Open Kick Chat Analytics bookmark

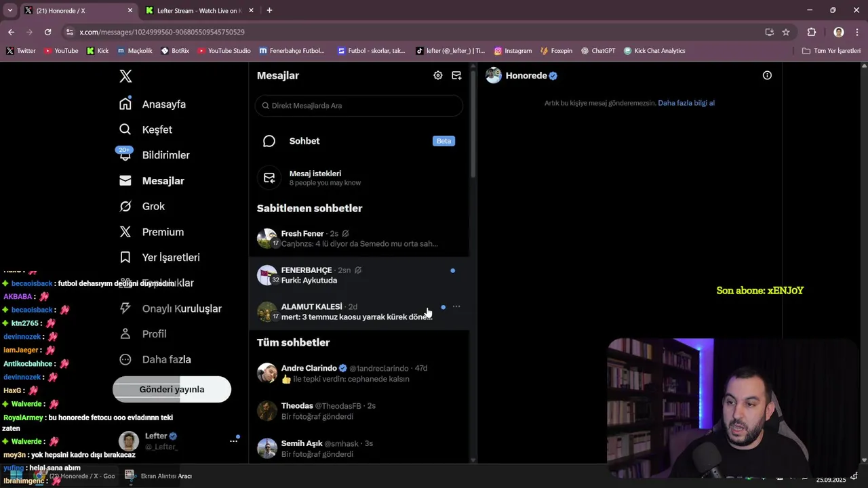click(654, 51)
